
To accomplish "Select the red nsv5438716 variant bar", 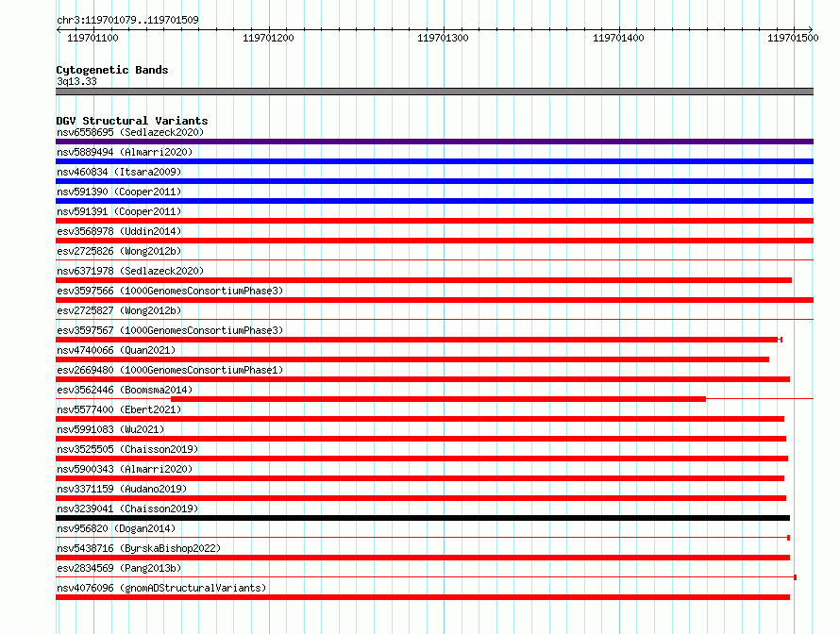I will click(x=423, y=558).
